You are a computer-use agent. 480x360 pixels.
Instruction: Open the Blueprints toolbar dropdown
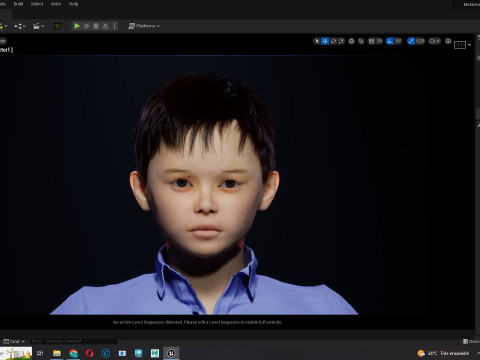pyautogui.click(x=20, y=26)
